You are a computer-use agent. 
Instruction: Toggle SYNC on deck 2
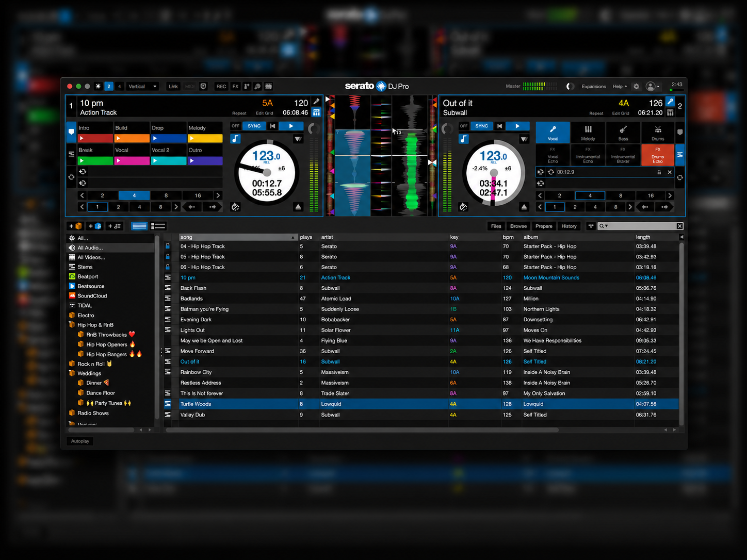click(482, 126)
